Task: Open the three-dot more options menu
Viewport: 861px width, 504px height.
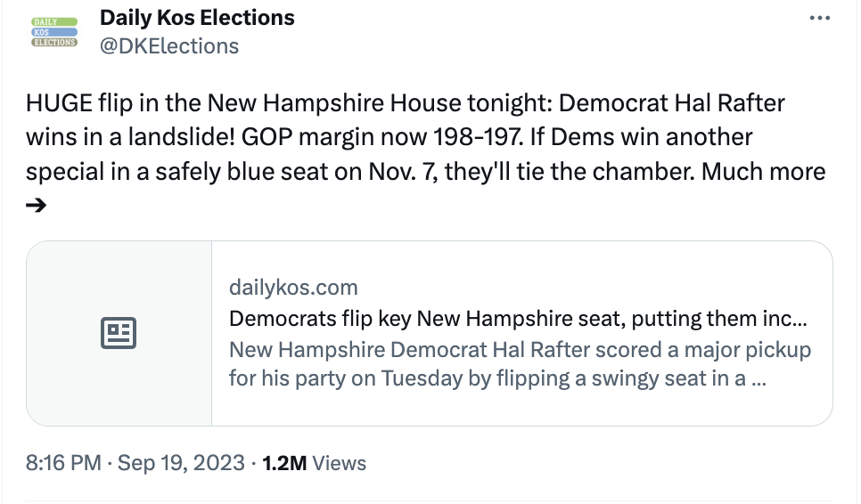Action: point(818,19)
